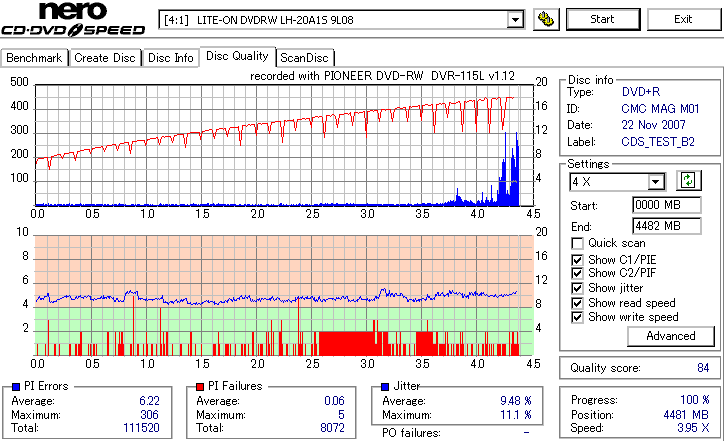This screenshot has width=724, height=441.
Task: Select the Disc Quality tab
Action: 237,56
